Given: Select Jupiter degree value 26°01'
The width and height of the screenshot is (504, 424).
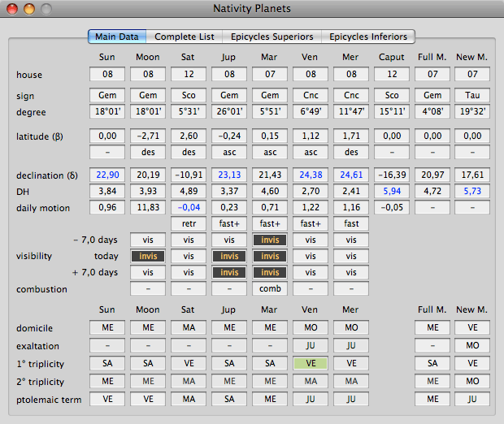Looking at the screenshot, I should pyautogui.click(x=229, y=111).
